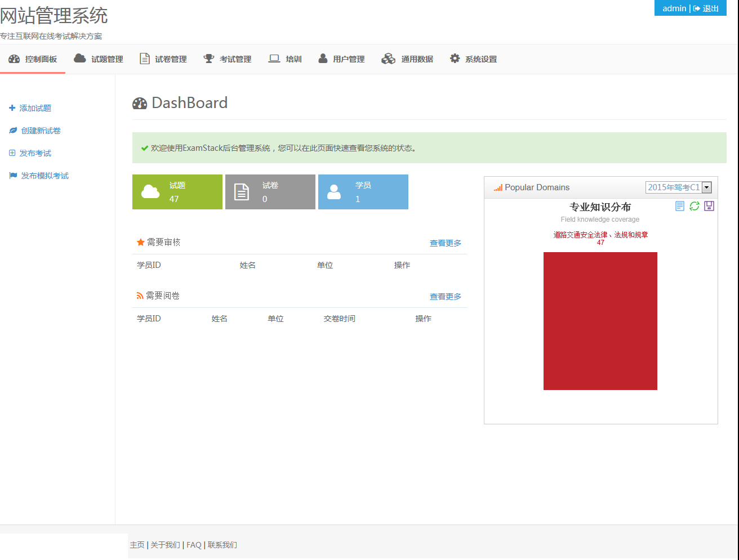Log out using the 退出 button

(x=706, y=8)
